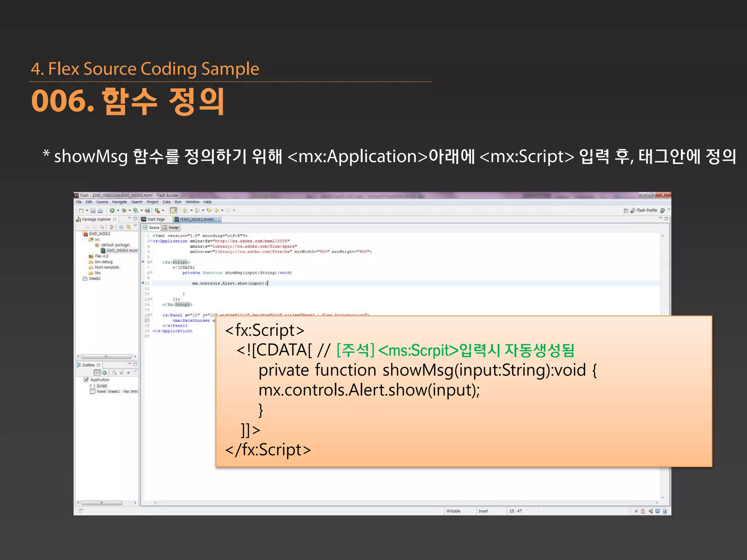The height and width of the screenshot is (560, 747).
Task: Click Package Explorer horizontal scrollbar
Action: 106,356
